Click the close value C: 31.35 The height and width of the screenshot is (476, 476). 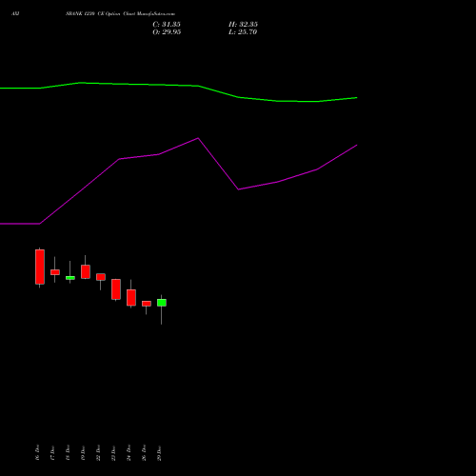pyautogui.click(x=167, y=25)
